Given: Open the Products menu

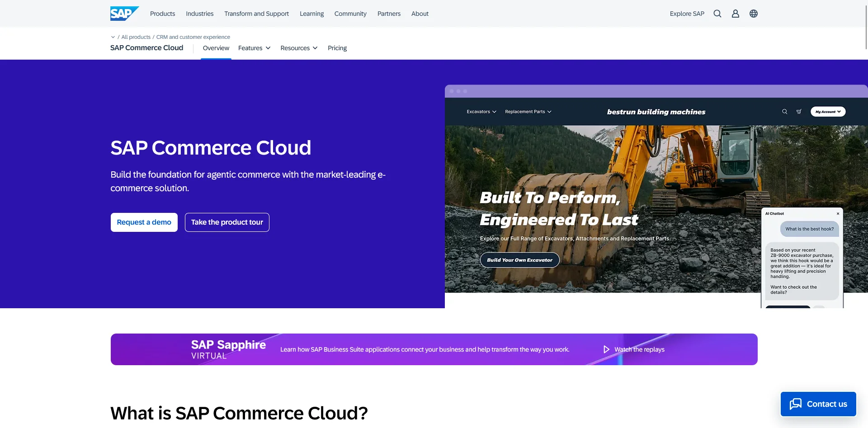Looking at the screenshot, I should coord(162,14).
